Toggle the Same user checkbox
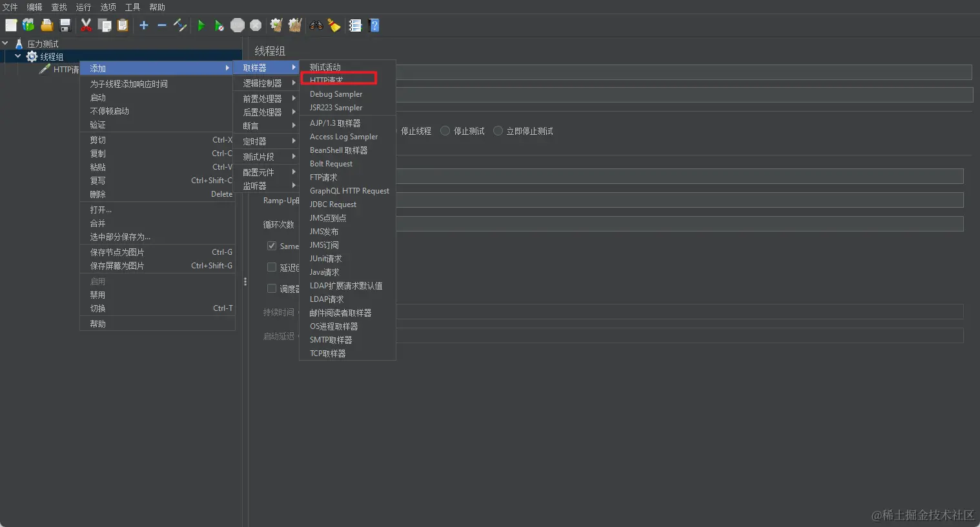 point(272,246)
